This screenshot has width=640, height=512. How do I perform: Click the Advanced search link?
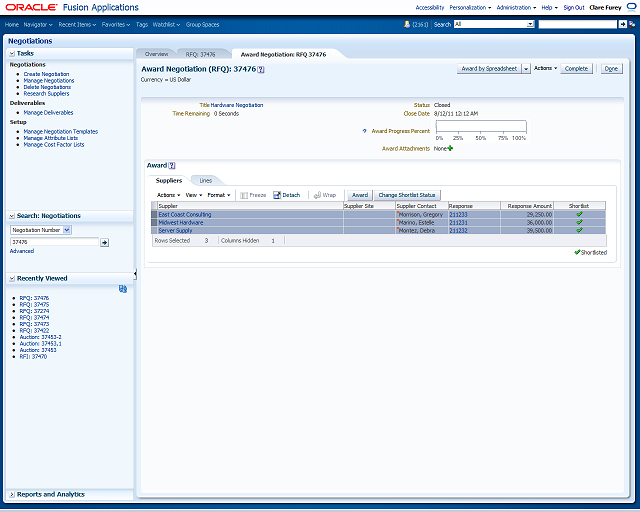pyautogui.click(x=22, y=251)
